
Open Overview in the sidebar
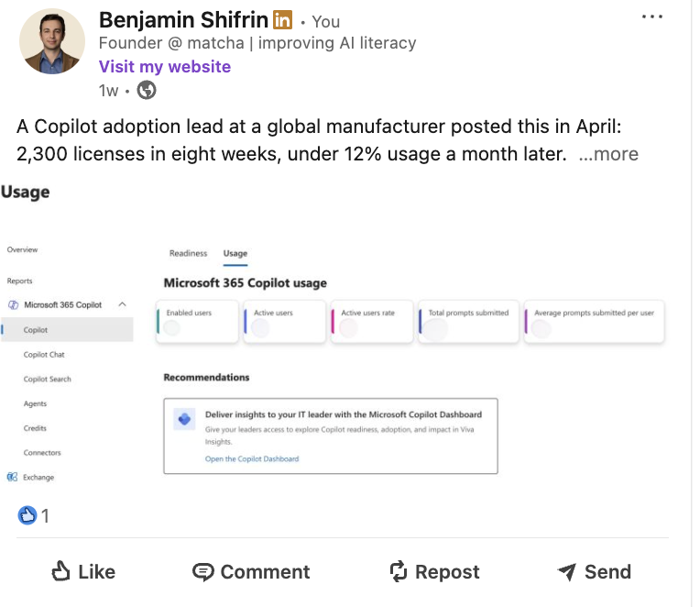(22, 249)
